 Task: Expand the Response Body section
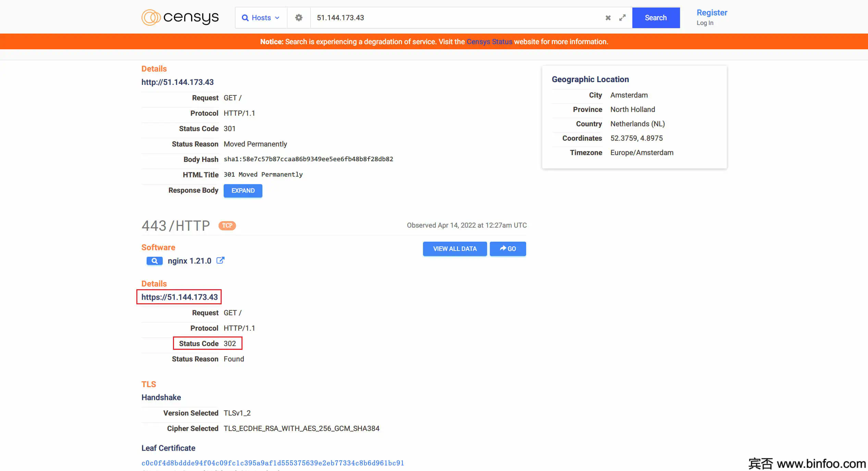coord(243,190)
